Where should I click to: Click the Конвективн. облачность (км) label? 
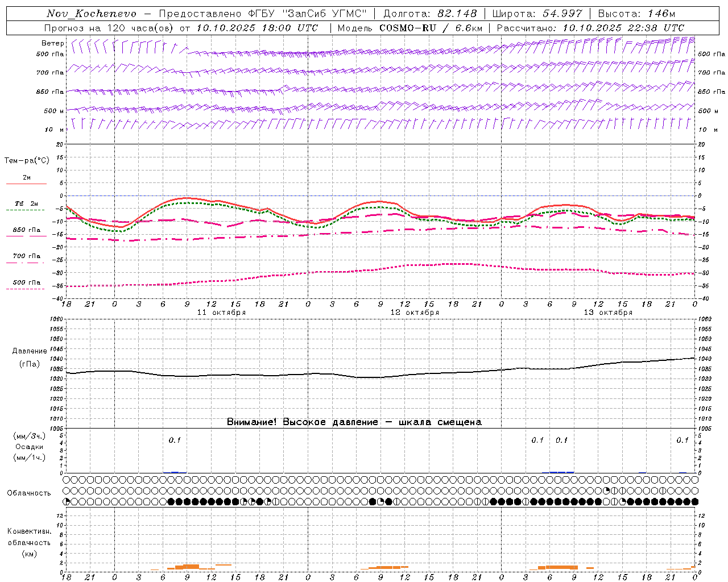click(x=29, y=542)
